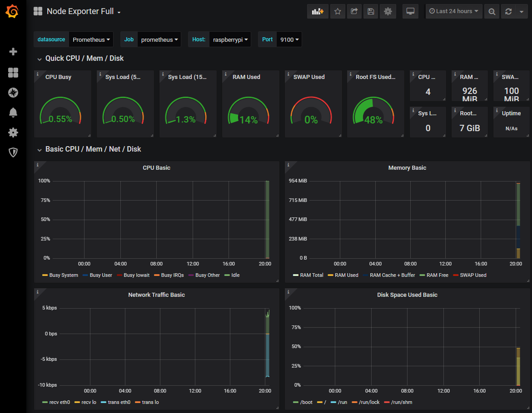This screenshot has width=532, height=413.
Task: Open the Memory Basic panel title menu
Action: [407, 167]
